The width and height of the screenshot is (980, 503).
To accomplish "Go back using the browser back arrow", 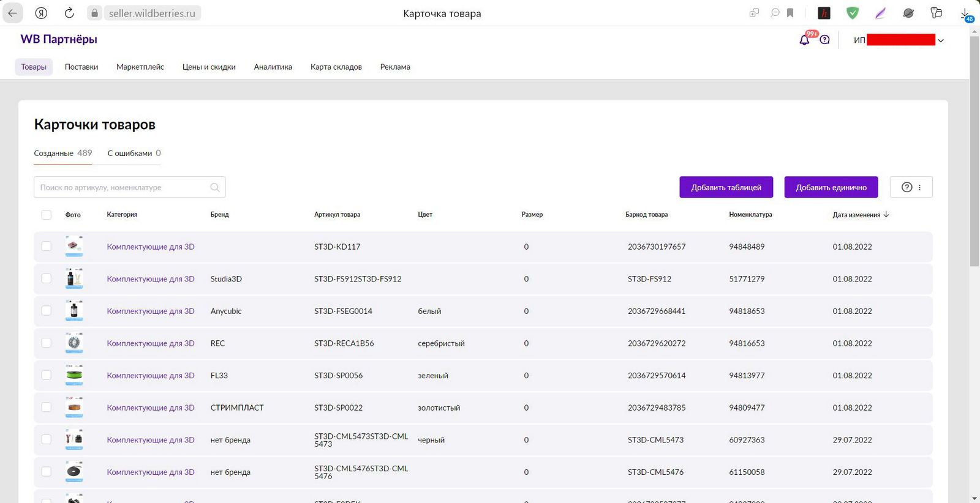I will click(13, 13).
